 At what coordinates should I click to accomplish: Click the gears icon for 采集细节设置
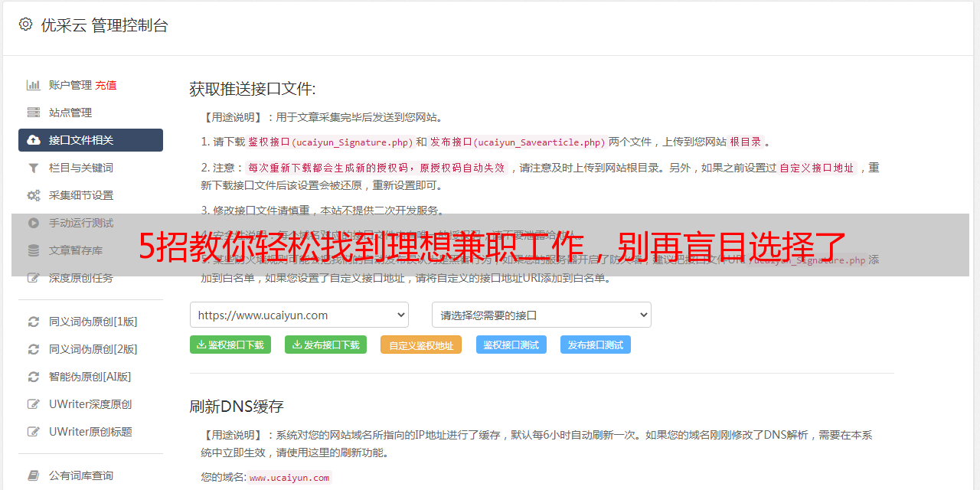pos(34,195)
